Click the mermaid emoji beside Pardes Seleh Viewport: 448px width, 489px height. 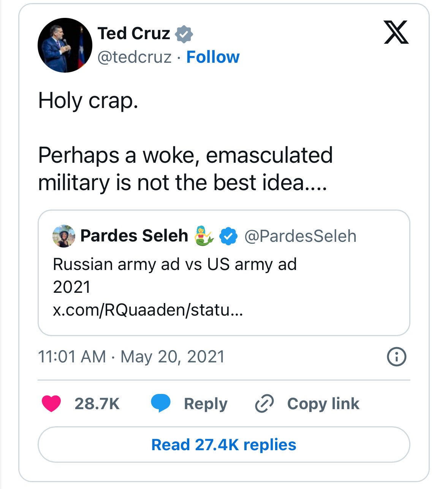[204, 236]
